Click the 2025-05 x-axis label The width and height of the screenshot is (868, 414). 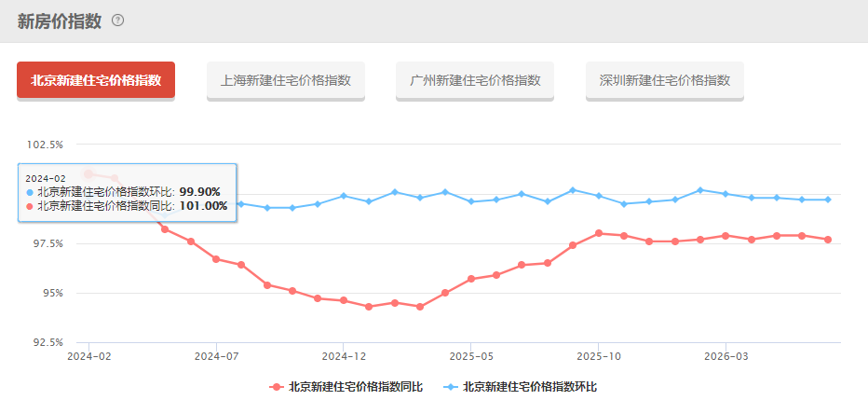tap(470, 356)
